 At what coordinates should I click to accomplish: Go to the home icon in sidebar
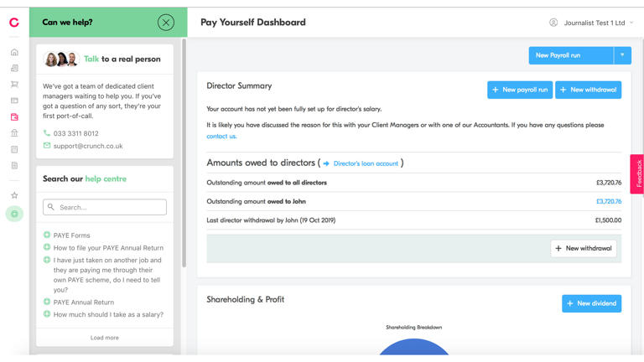[14, 53]
